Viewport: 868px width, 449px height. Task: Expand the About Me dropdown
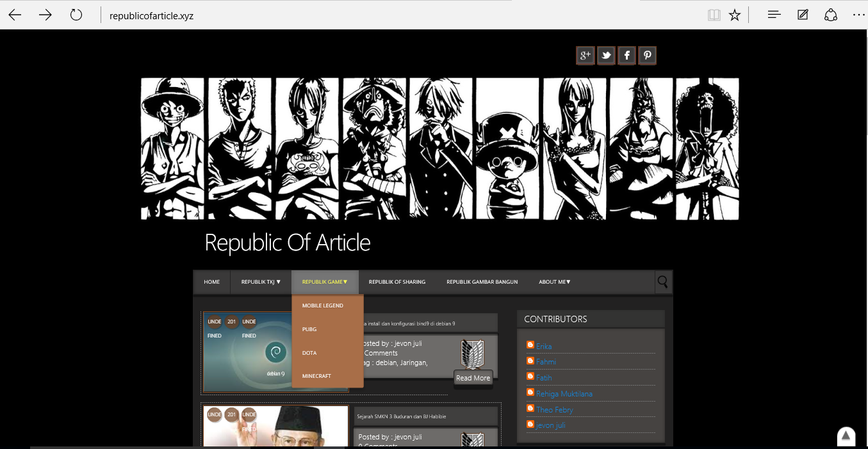tap(555, 282)
